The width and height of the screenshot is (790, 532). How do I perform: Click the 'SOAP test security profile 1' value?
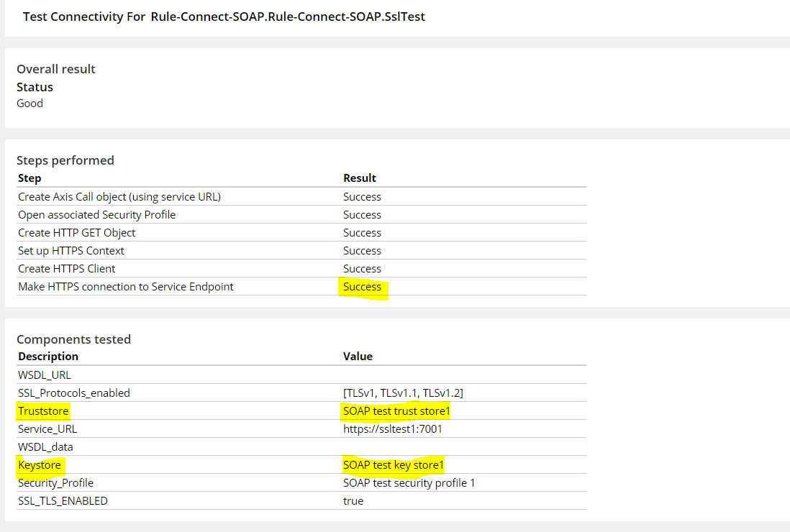tap(409, 483)
